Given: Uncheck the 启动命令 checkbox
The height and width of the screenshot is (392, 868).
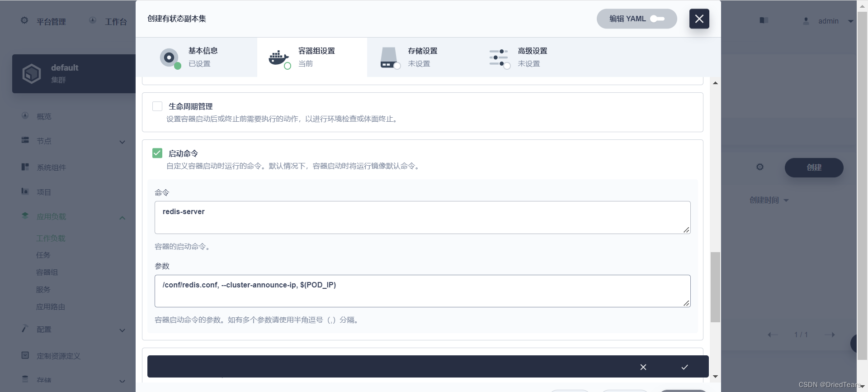Looking at the screenshot, I should [157, 153].
